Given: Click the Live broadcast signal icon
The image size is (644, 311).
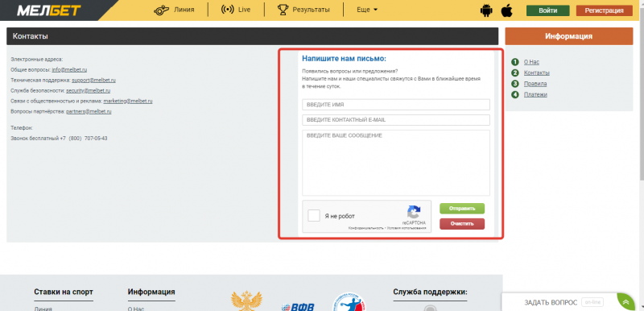Looking at the screenshot, I should coord(227,10).
